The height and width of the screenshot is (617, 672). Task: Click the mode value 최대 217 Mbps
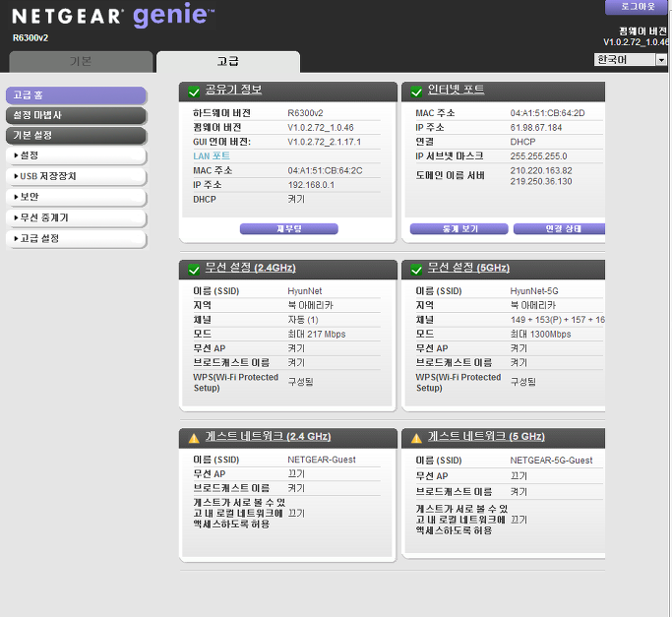[317, 334]
